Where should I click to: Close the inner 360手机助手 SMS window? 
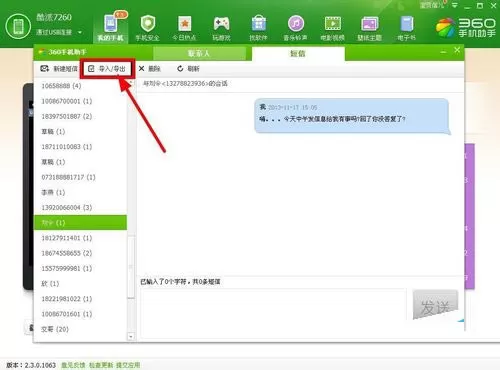click(457, 50)
